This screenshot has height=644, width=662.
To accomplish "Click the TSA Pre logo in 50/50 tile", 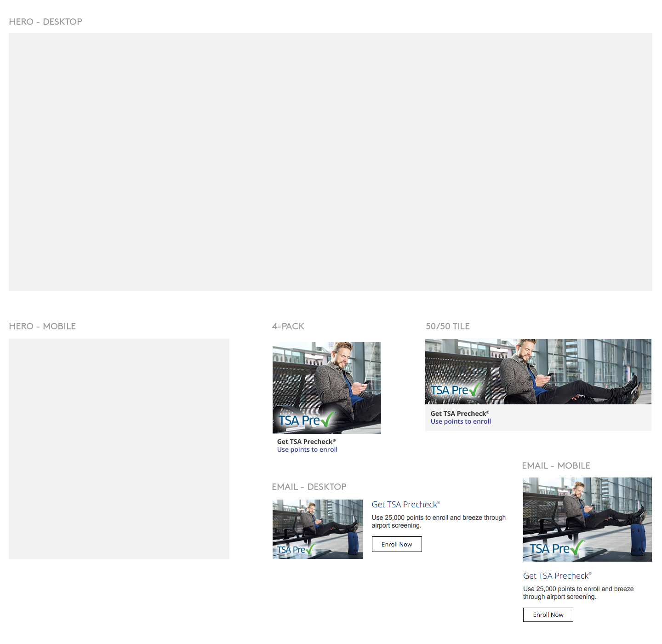I will pyautogui.click(x=456, y=390).
